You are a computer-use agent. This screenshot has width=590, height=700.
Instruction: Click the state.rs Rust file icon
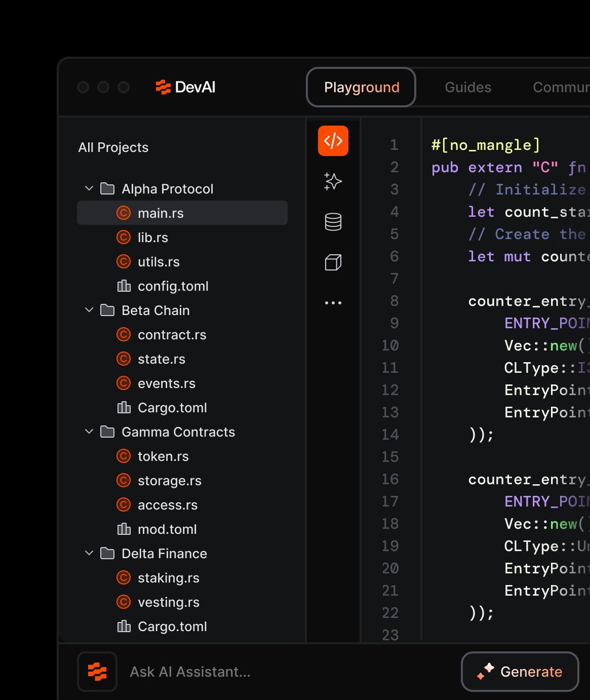[x=124, y=359]
